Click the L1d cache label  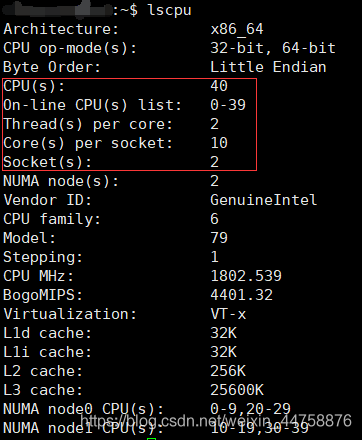coord(47,333)
